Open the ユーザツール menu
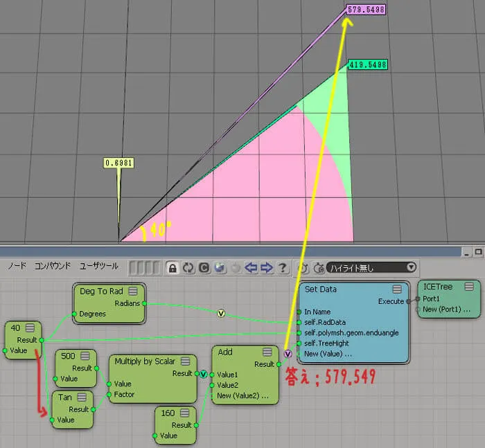This screenshot has height=448, width=485. (x=98, y=266)
